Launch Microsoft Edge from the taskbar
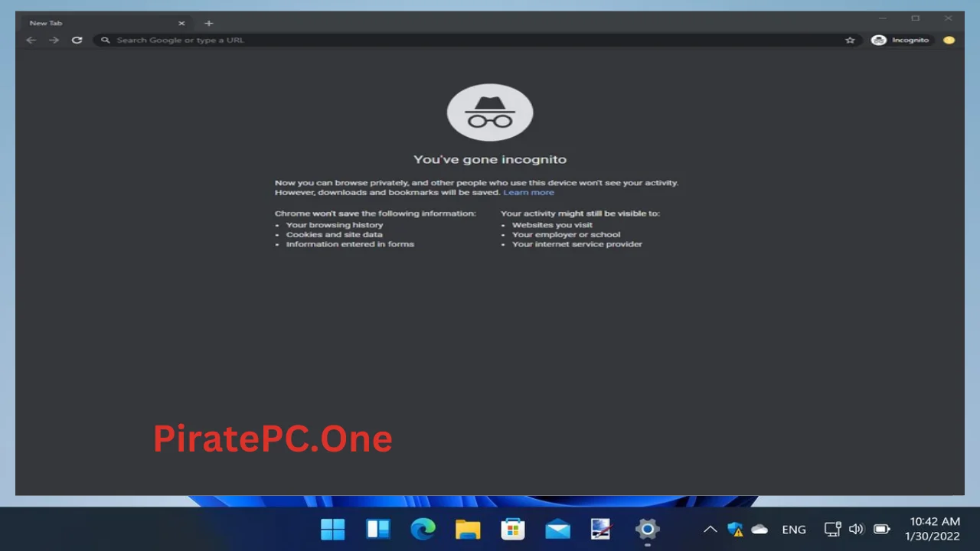980x551 pixels. coord(423,529)
